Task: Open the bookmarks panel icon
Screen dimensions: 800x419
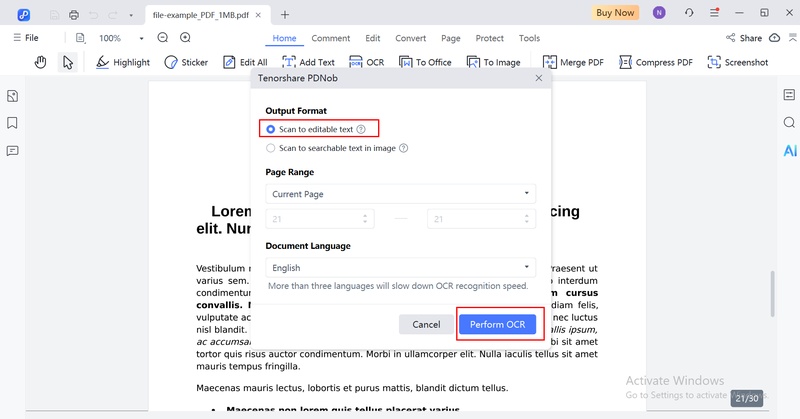Action: (x=12, y=123)
